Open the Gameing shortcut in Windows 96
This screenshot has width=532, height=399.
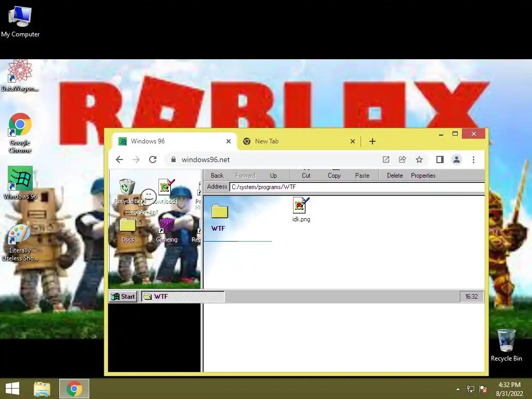tap(167, 231)
